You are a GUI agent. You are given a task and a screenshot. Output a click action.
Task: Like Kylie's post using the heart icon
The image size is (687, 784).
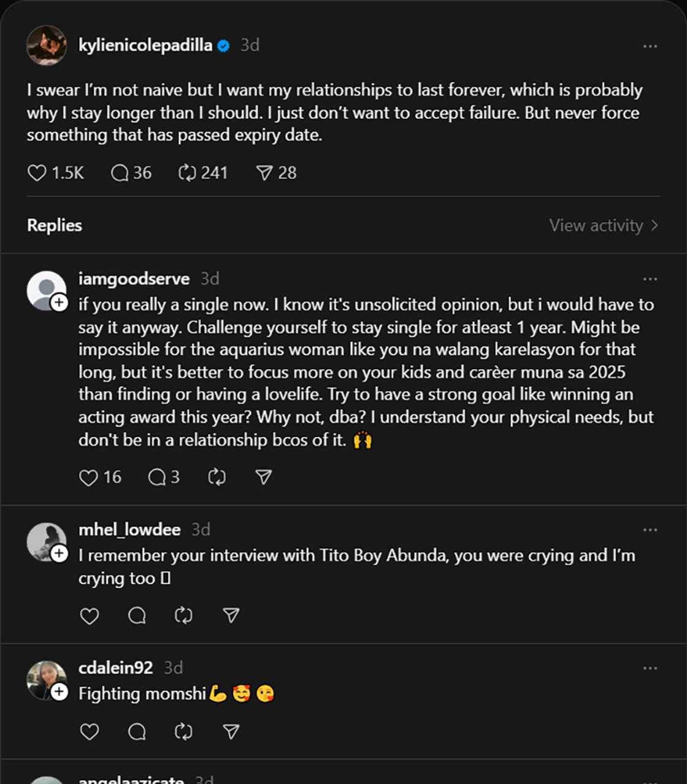[36, 173]
